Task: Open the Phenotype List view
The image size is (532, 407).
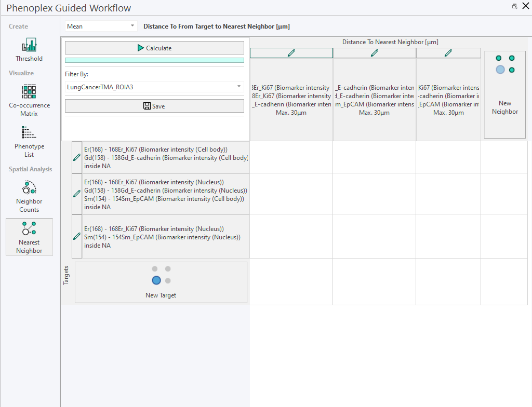Action: (x=29, y=142)
